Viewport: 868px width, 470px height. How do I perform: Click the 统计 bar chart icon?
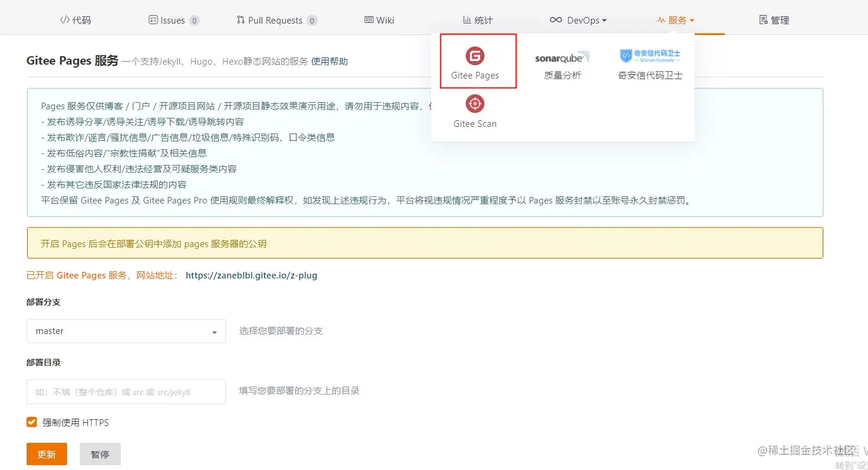[467, 20]
